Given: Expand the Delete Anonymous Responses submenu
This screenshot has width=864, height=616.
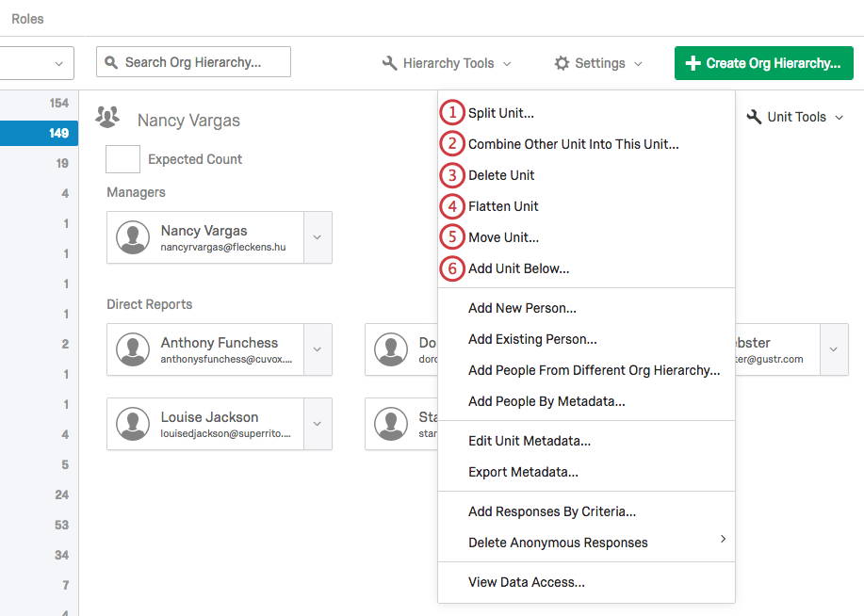Looking at the screenshot, I should [x=723, y=539].
